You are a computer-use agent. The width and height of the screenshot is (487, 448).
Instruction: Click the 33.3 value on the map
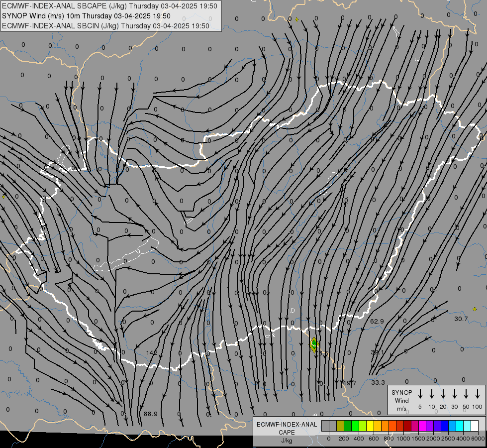[378, 383]
